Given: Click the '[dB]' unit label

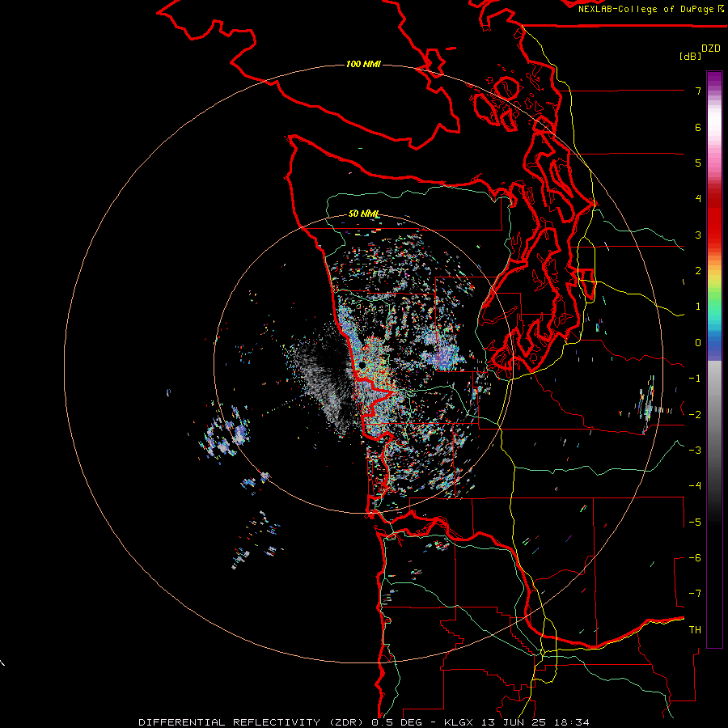Looking at the screenshot, I should [690, 56].
